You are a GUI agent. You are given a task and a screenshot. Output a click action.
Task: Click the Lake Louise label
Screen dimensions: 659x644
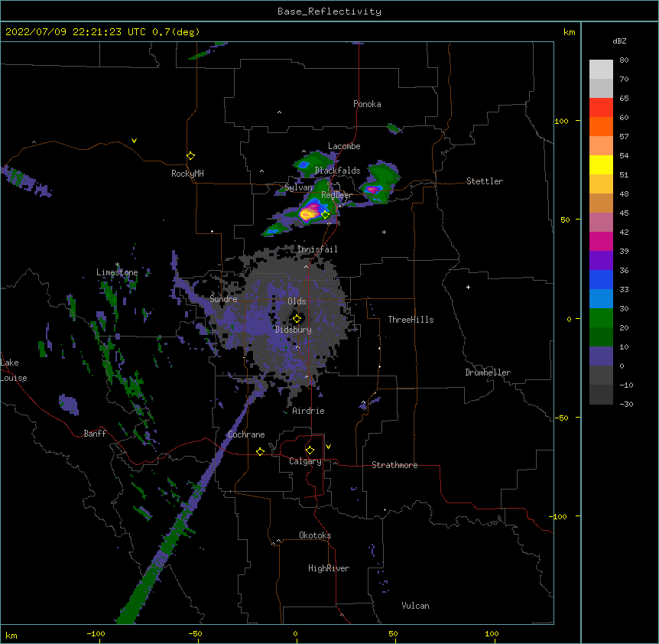(14, 370)
